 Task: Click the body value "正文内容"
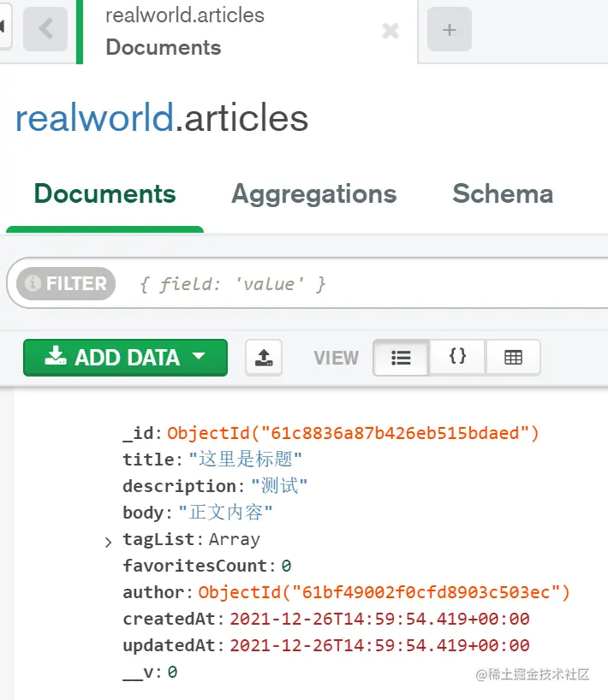click(x=225, y=512)
